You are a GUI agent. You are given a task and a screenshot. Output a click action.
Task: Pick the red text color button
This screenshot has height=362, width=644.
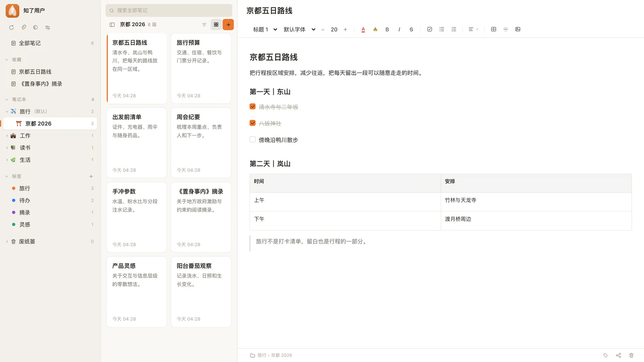point(363,29)
